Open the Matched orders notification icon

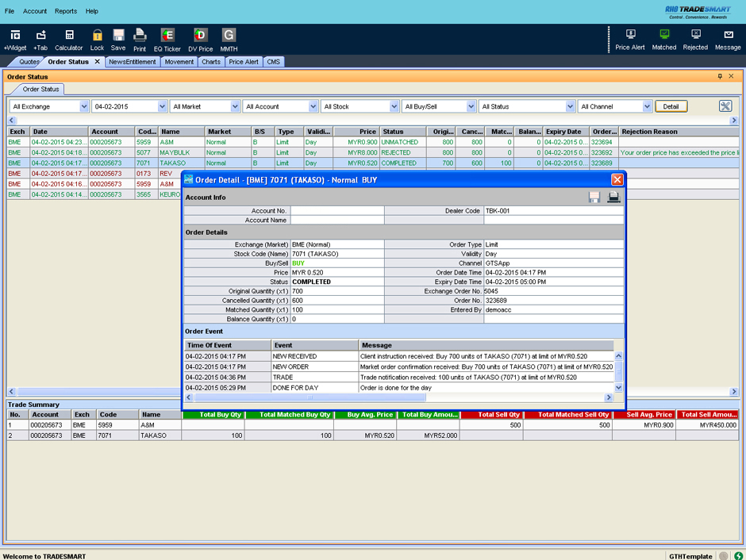coord(664,40)
